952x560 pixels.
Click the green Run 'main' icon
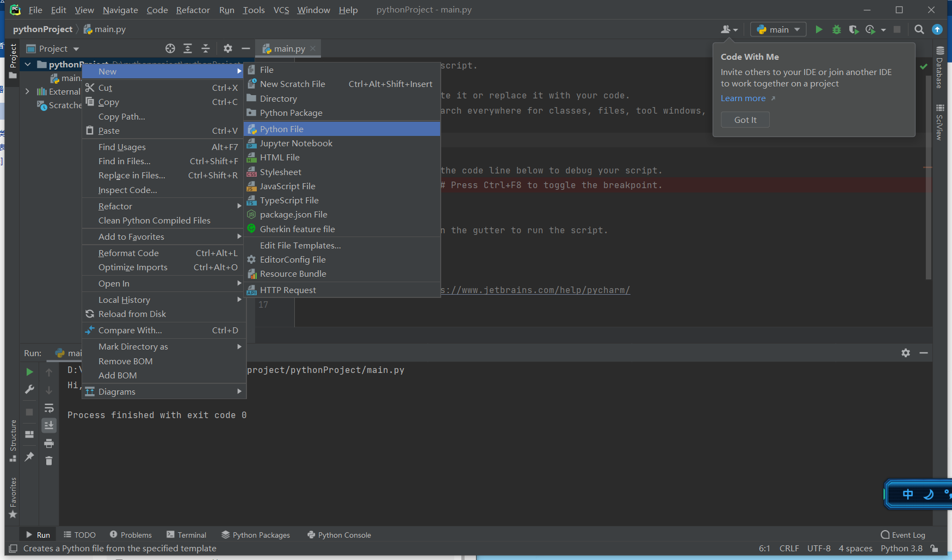(x=819, y=29)
